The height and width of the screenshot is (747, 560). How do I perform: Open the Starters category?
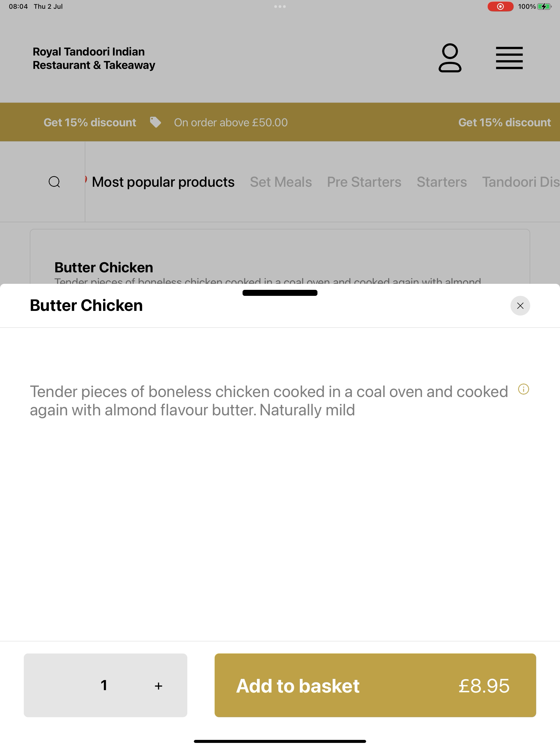pos(441,182)
